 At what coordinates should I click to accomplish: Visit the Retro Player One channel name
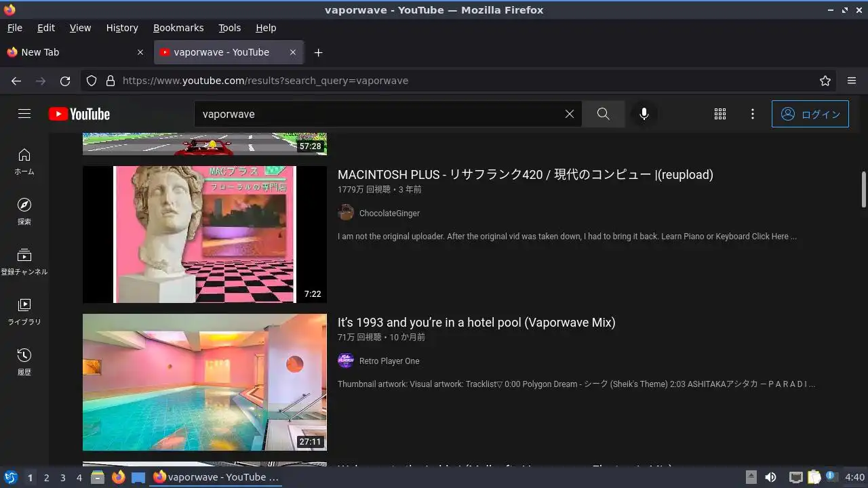pos(389,361)
